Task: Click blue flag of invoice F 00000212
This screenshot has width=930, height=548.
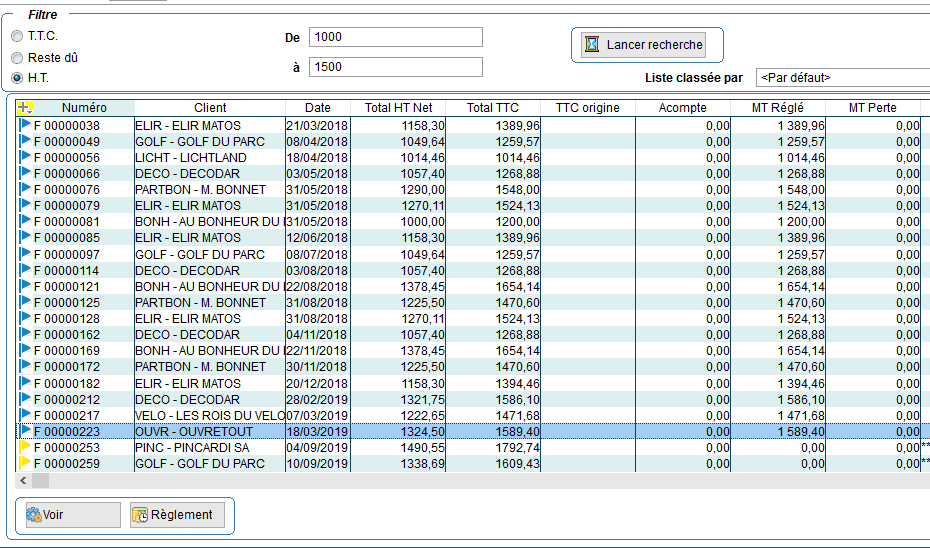Action: [x=25, y=399]
